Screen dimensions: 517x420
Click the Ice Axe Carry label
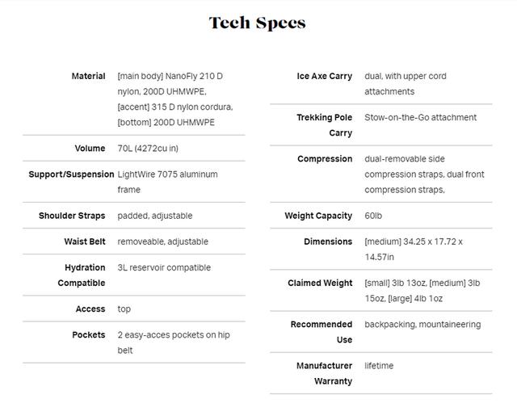pos(325,76)
